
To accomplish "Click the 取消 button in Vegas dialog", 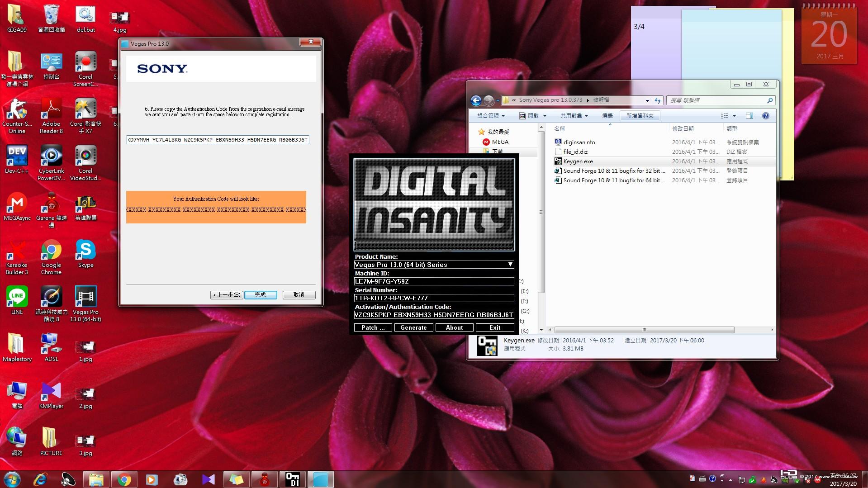I will [x=299, y=295].
